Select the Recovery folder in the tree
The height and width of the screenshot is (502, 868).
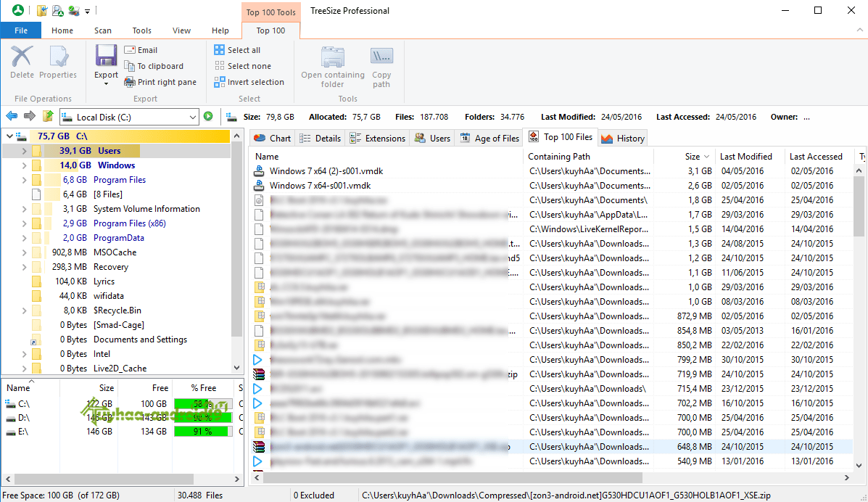coord(111,266)
